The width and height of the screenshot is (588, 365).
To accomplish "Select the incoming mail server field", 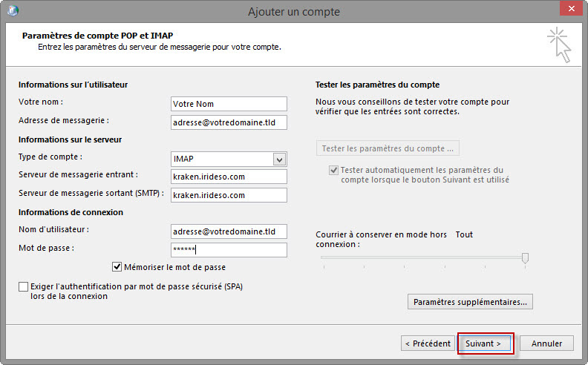I will (228, 177).
